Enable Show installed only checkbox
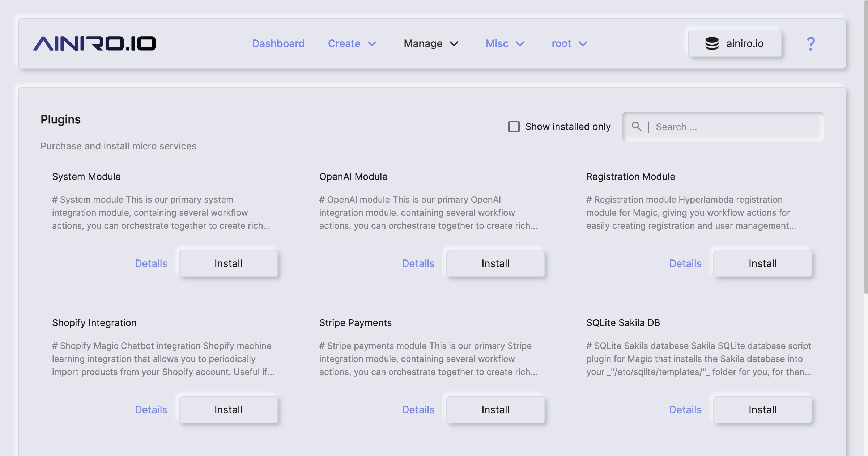Image resolution: width=868 pixels, height=456 pixels. (x=514, y=127)
